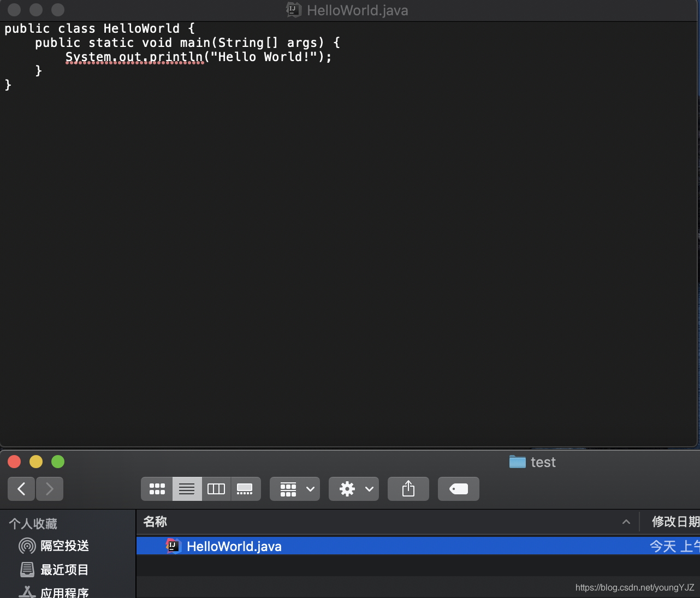Image resolution: width=700 pixels, height=598 pixels.
Task: Click the Edit Tags toolbar button
Action: point(459,489)
